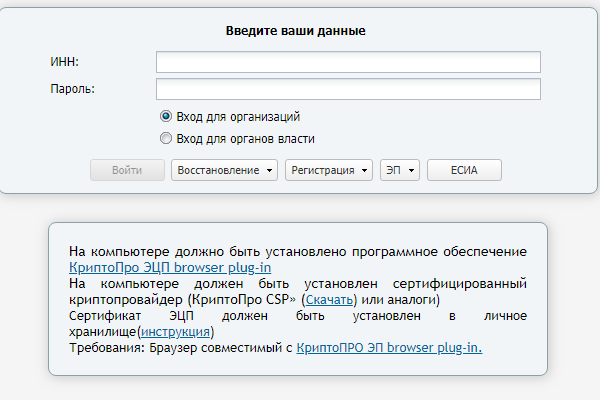Viewport: 600px width, 400px height.
Task: Follow the Скачать download link
Action: 329,300
